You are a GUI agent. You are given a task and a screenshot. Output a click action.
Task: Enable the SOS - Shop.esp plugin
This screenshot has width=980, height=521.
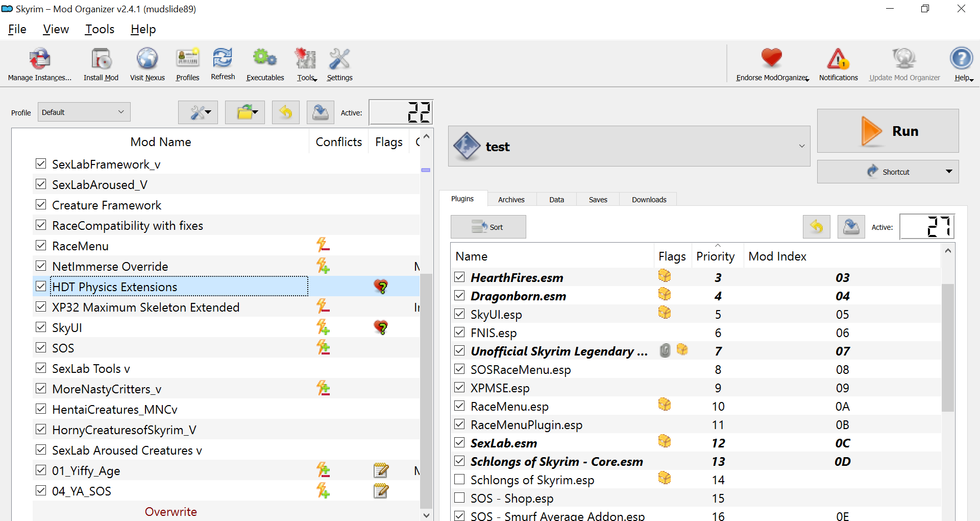(x=459, y=498)
